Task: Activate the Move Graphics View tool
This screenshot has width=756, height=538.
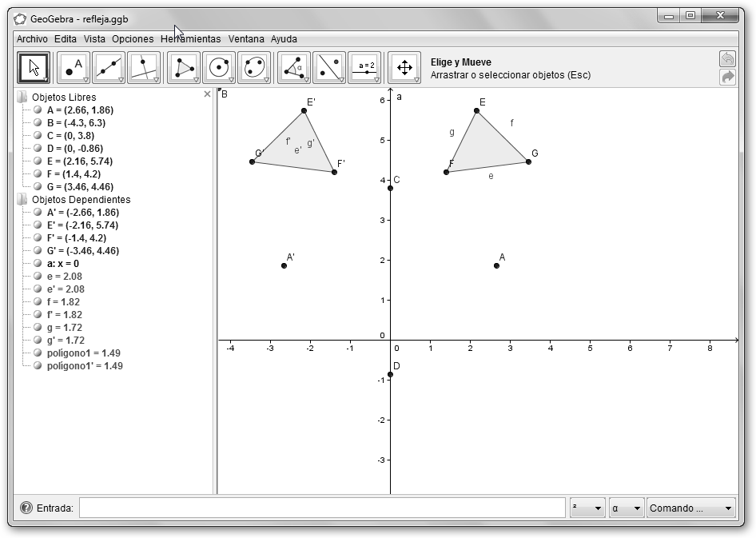Action: coord(404,68)
